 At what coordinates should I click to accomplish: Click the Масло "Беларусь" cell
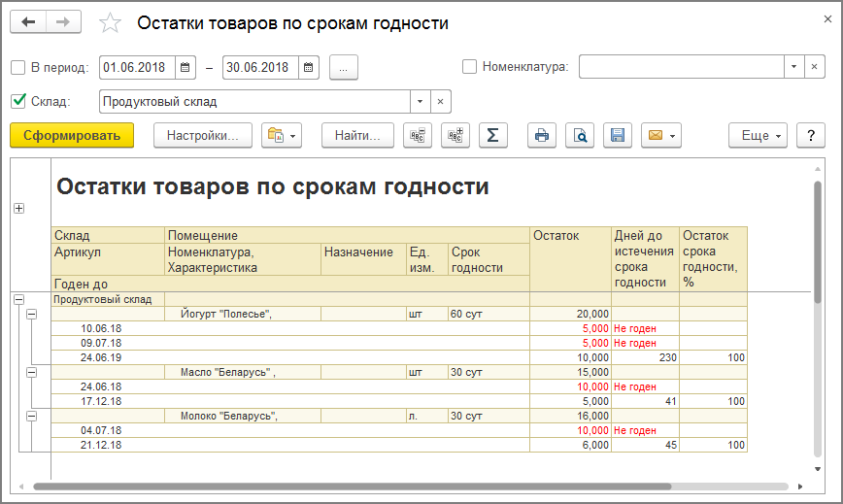[243, 372]
